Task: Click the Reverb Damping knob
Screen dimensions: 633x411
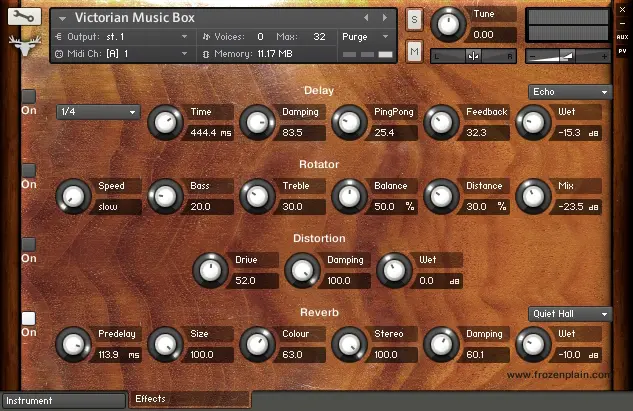Action: (x=442, y=345)
